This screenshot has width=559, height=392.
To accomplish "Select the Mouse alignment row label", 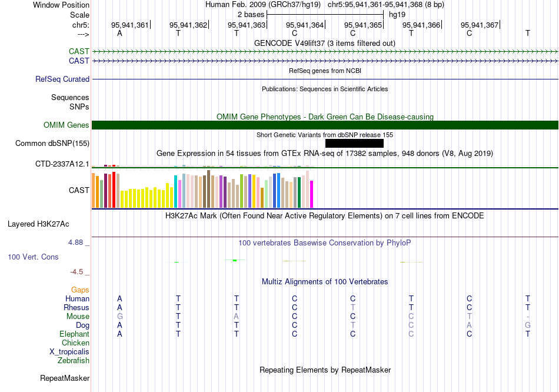I will (x=78, y=317).
